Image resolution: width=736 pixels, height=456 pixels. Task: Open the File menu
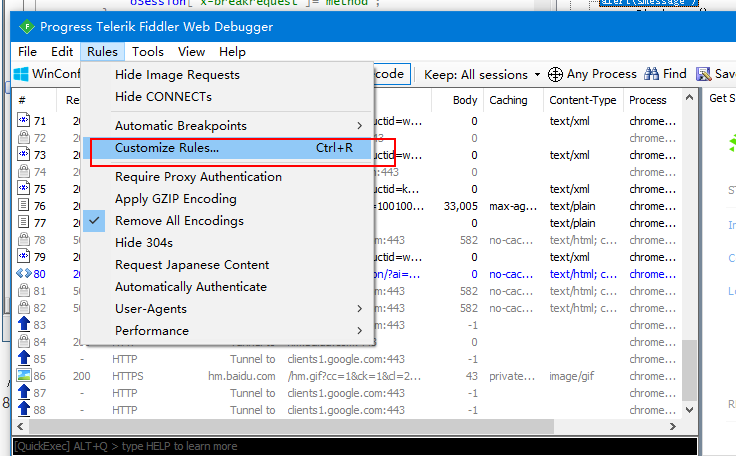(x=27, y=52)
